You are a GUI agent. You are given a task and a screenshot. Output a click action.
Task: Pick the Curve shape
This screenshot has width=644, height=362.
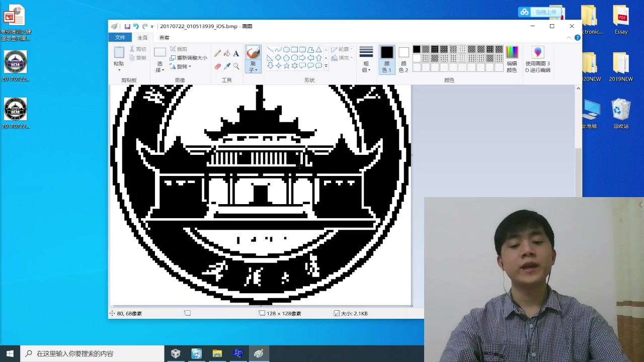[x=278, y=50]
